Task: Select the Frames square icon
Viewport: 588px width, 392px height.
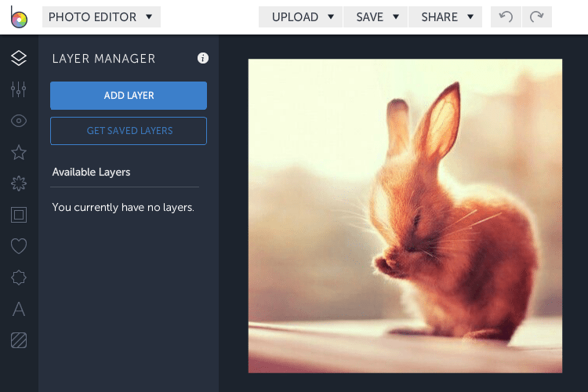Action: [19, 215]
